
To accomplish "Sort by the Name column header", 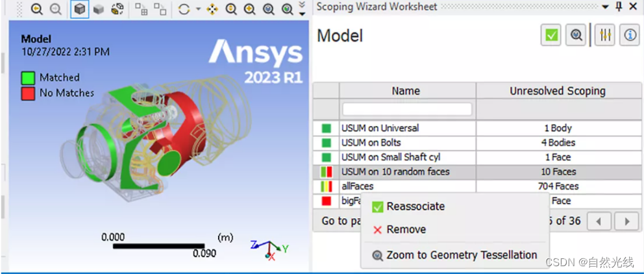I will 408,91.
